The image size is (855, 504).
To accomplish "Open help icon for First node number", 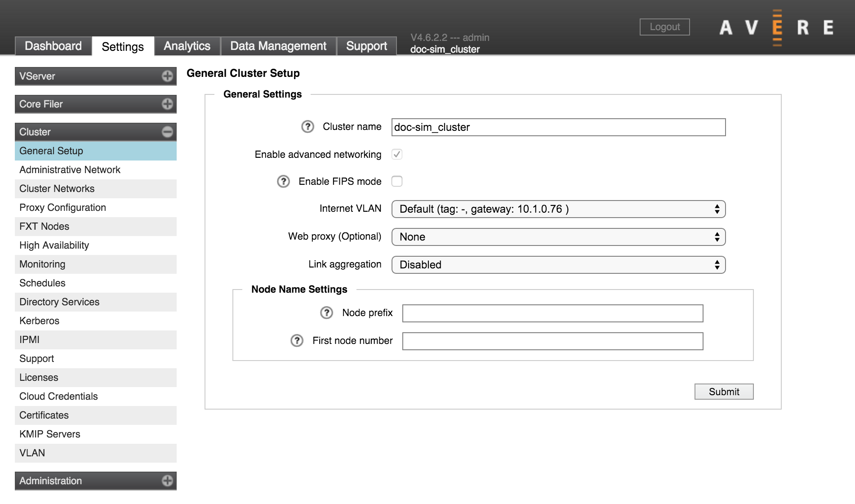I will pyautogui.click(x=297, y=341).
